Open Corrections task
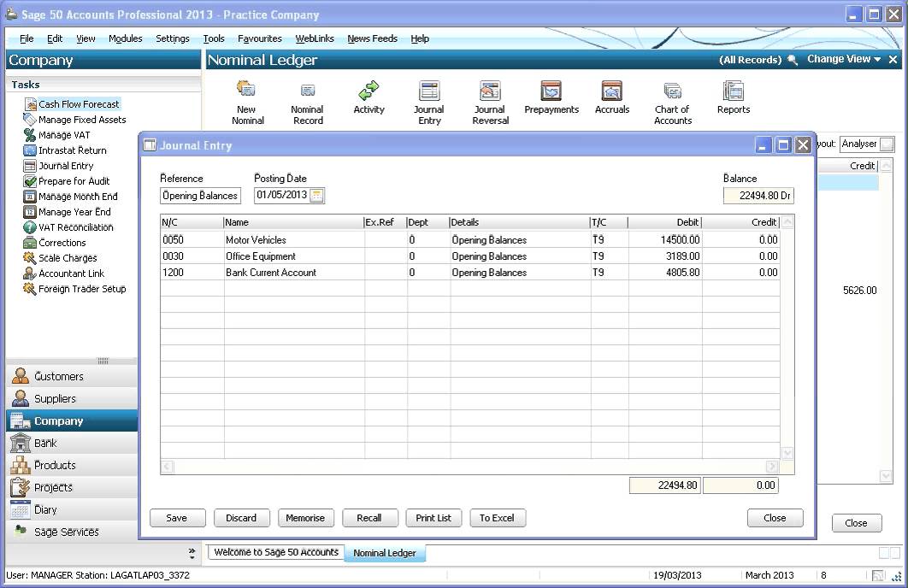Image resolution: width=908 pixels, height=588 pixels. (55, 243)
